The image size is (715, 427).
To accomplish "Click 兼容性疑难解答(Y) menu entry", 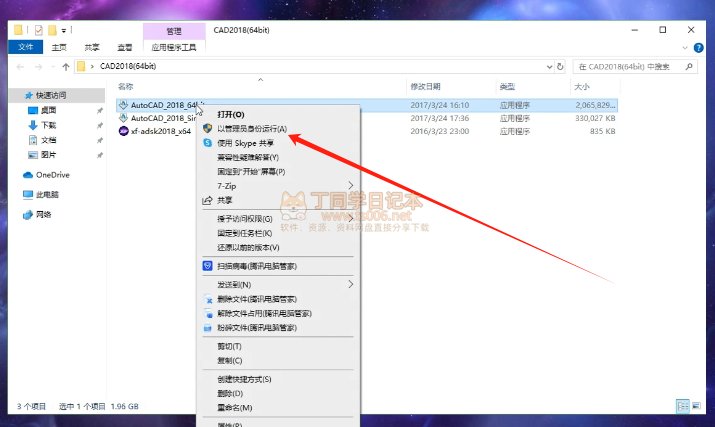I will [248, 157].
